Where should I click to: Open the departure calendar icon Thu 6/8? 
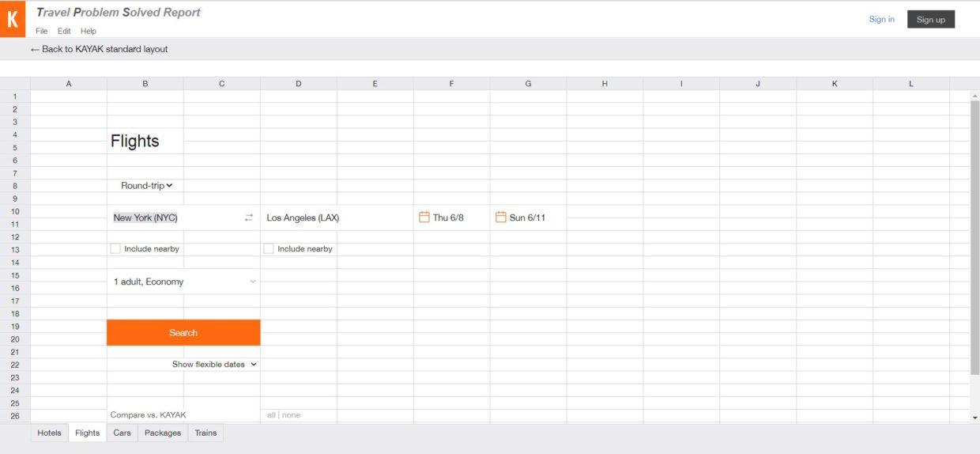coord(424,217)
